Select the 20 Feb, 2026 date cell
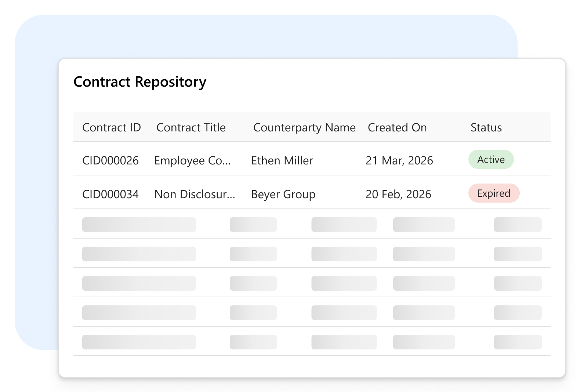580x392 pixels. click(398, 194)
